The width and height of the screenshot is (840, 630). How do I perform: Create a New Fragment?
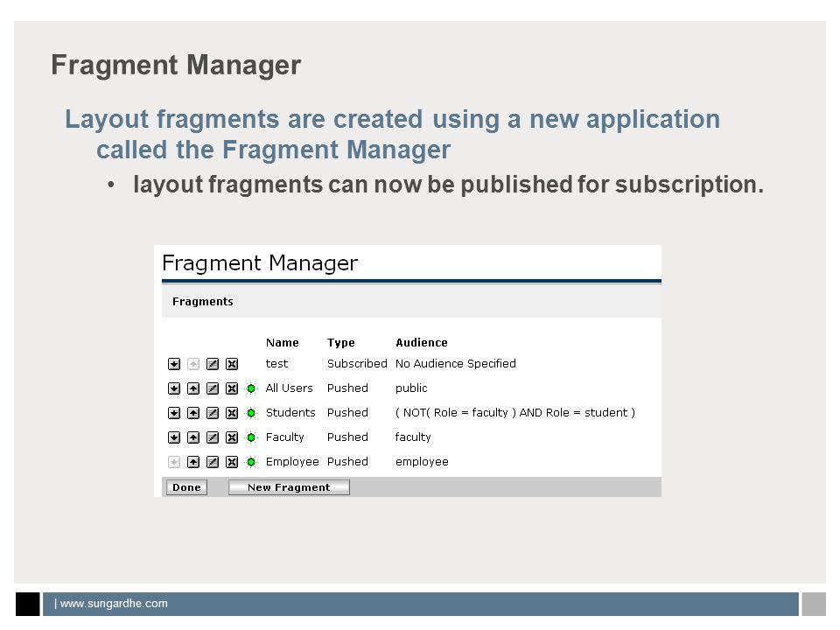(289, 487)
